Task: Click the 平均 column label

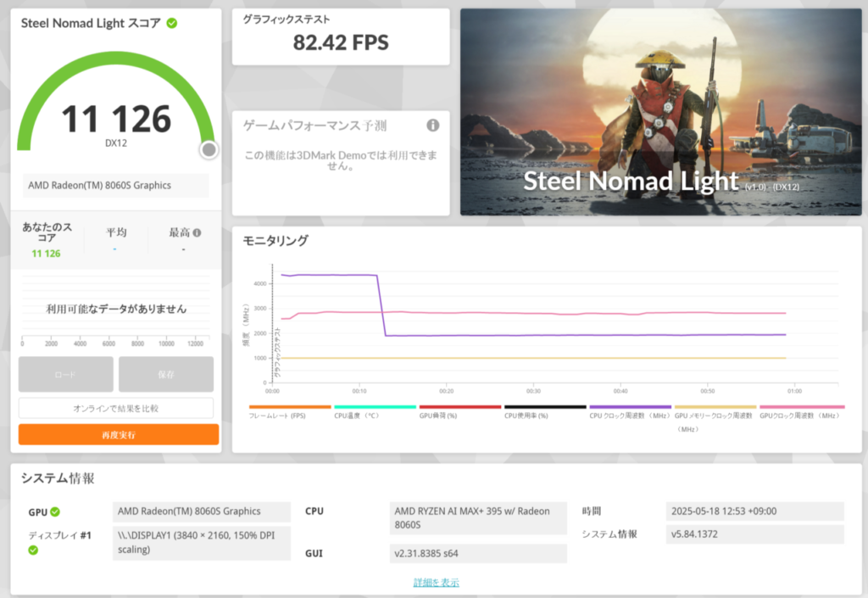Action: 116,232
